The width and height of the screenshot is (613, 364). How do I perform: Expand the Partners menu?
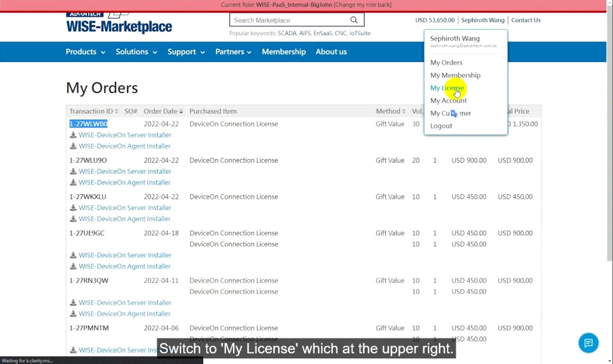point(234,52)
